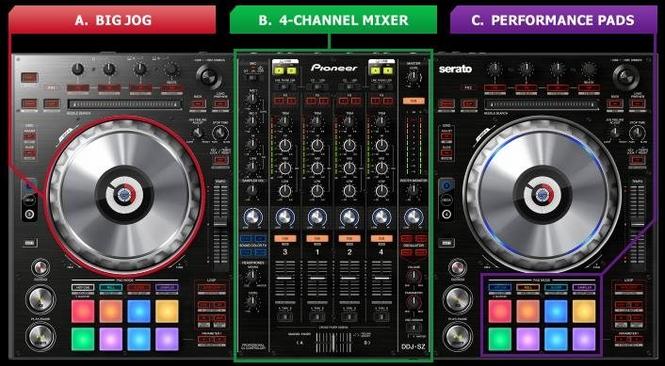Select HOT CUE pad mode on right deck
This screenshot has width=665, height=366.
click(x=500, y=288)
